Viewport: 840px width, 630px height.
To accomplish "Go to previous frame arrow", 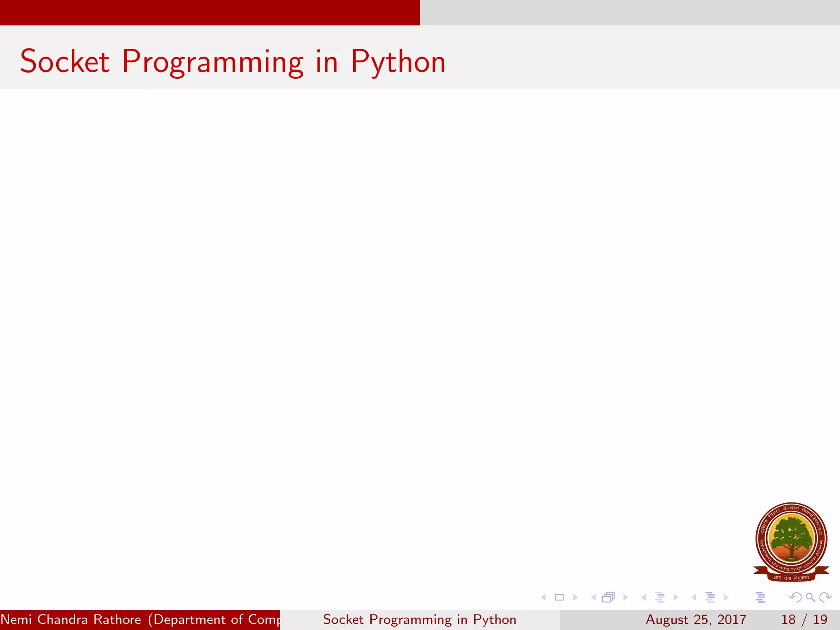I will click(x=593, y=598).
